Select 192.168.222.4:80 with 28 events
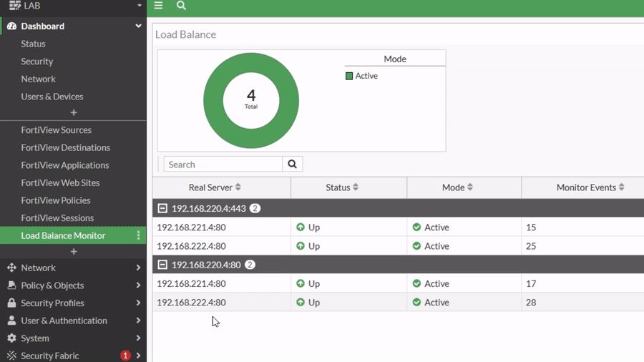The width and height of the screenshot is (644, 362). click(191, 302)
